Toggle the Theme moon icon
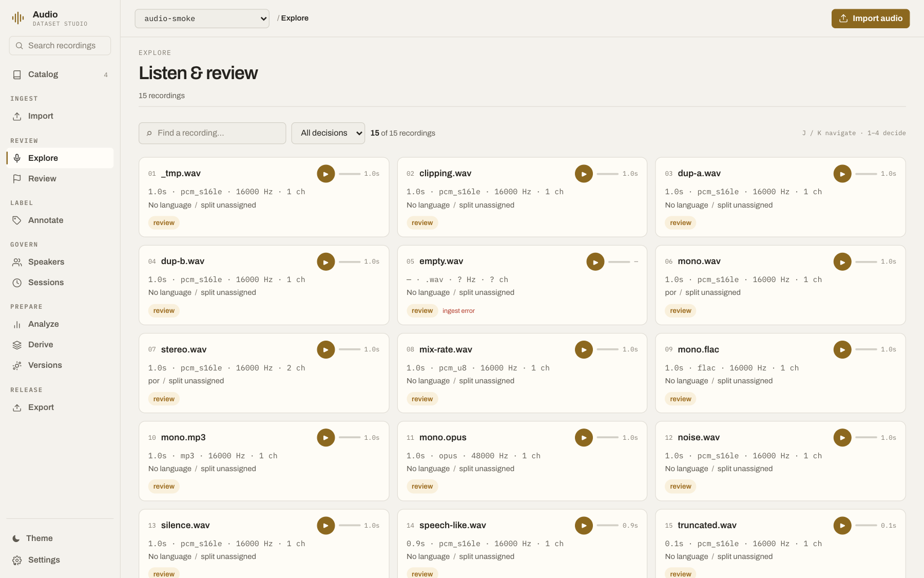The image size is (924, 578). tap(16, 538)
